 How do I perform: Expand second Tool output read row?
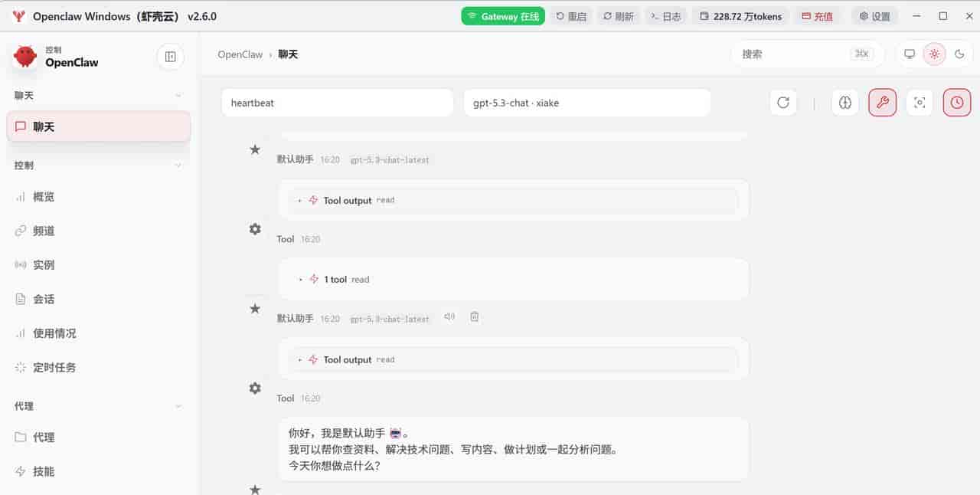pyautogui.click(x=513, y=359)
